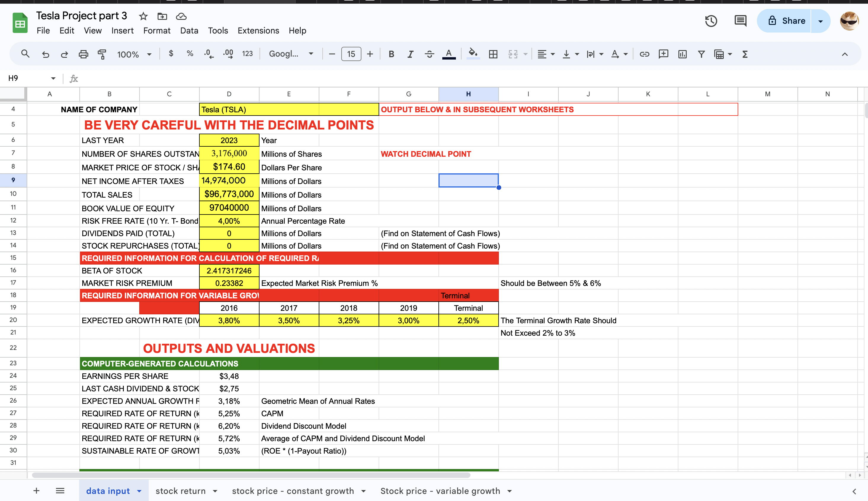Toggle bold formatting

click(x=391, y=54)
